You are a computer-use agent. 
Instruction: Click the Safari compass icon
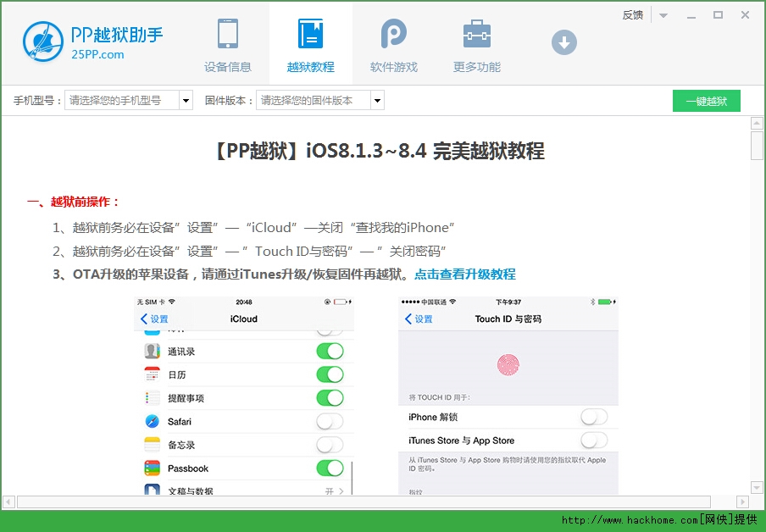coord(152,421)
